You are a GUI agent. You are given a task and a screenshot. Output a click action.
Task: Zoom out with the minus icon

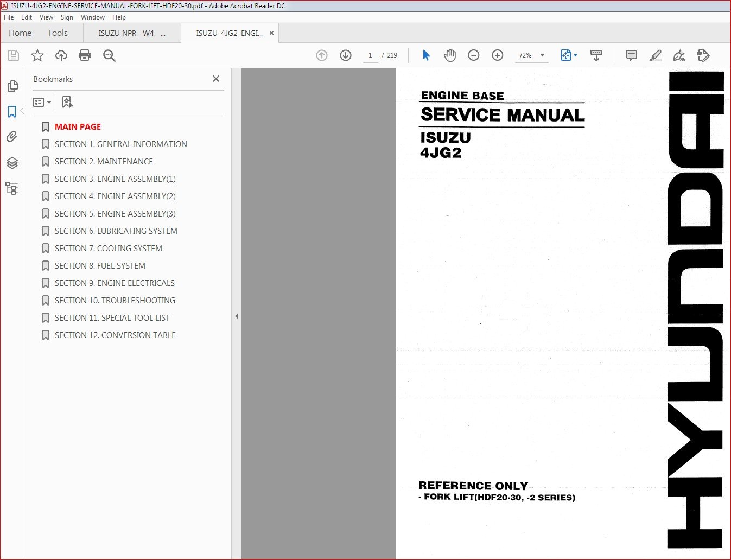click(474, 55)
